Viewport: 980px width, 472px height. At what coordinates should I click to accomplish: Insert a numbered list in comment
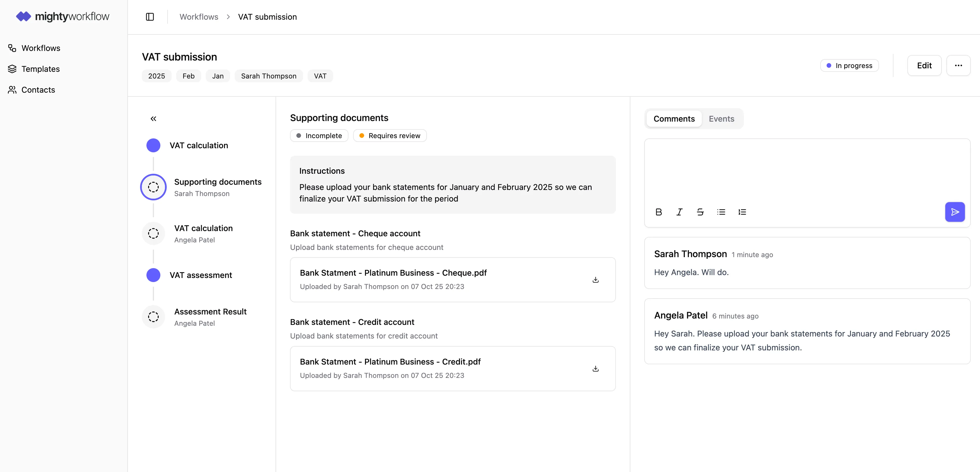tap(742, 212)
